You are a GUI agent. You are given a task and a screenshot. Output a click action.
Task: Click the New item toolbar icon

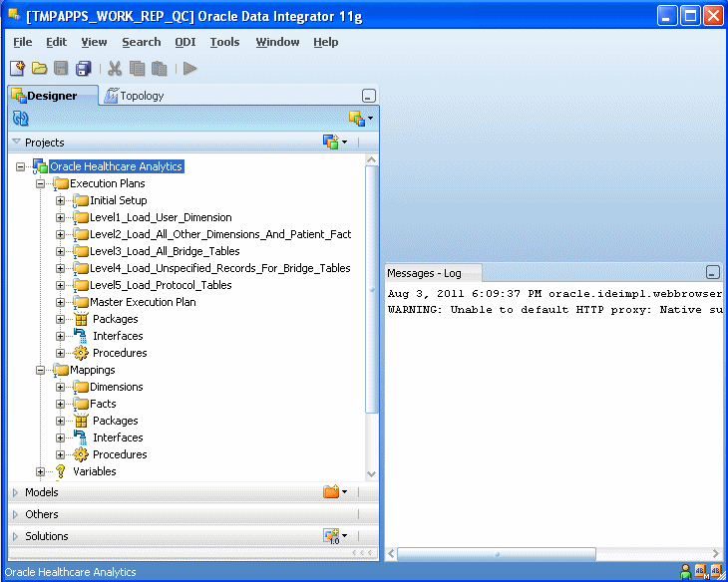coord(17,69)
